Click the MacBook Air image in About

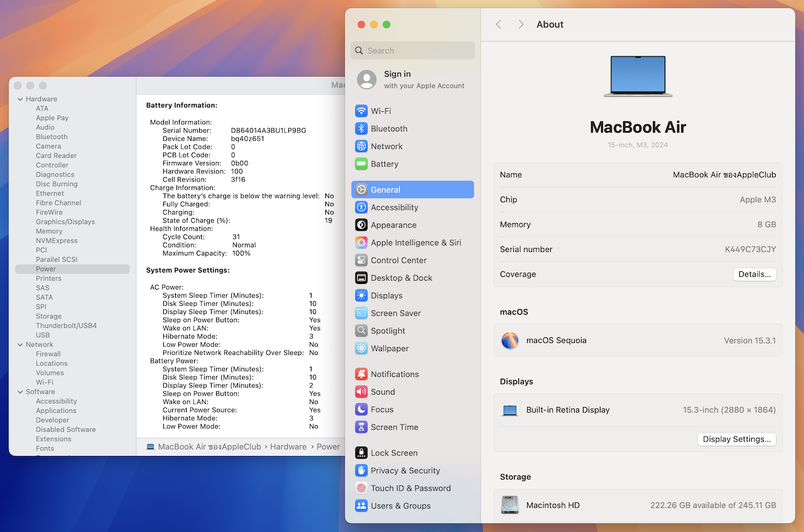(x=638, y=76)
